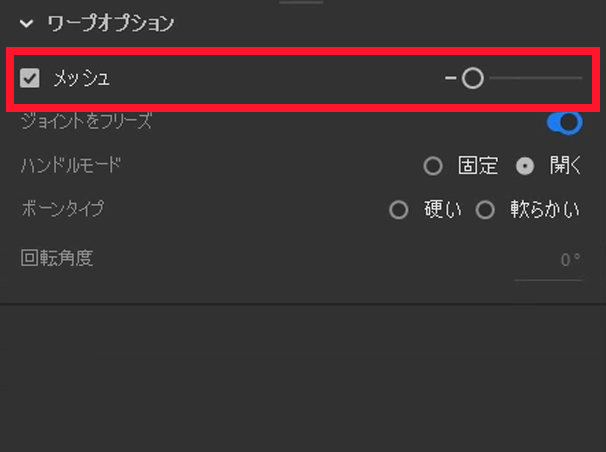Select the 開く radio button circle
The width and height of the screenshot is (606, 452).
(524, 166)
